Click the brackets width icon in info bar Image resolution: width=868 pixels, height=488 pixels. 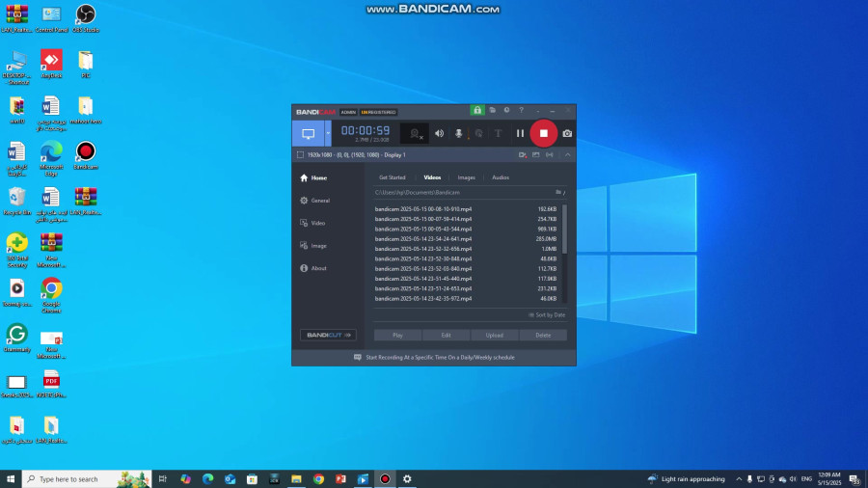(x=549, y=155)
